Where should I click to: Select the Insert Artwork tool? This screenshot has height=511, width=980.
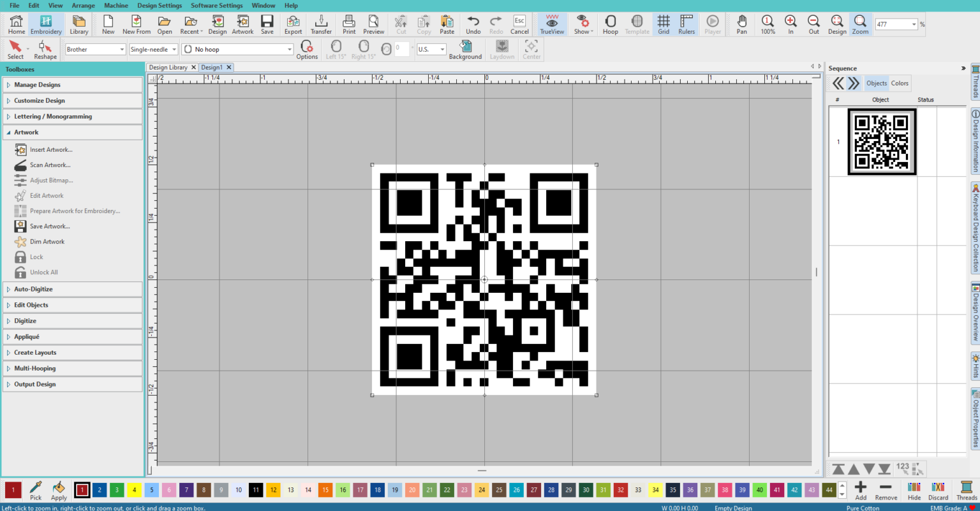pyautogui.click(x=52, y=149)
